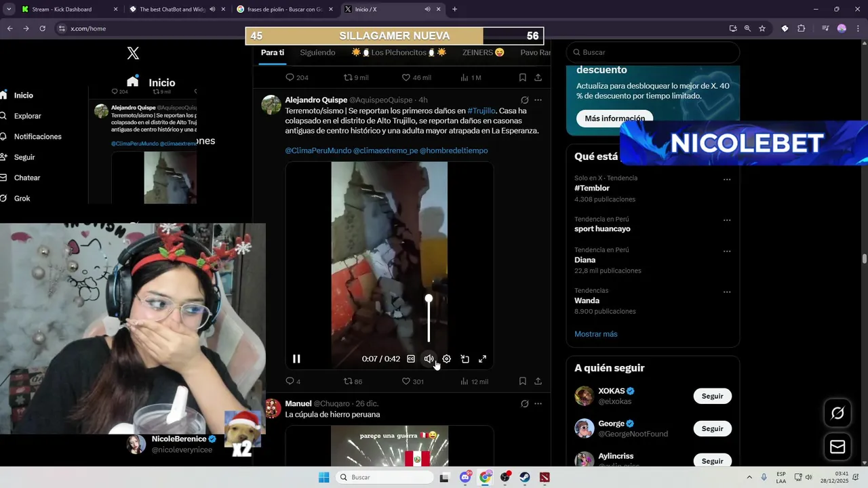Open the Windows Start menu
Viewport: 868px width, 488px height.
coord(324,477)
